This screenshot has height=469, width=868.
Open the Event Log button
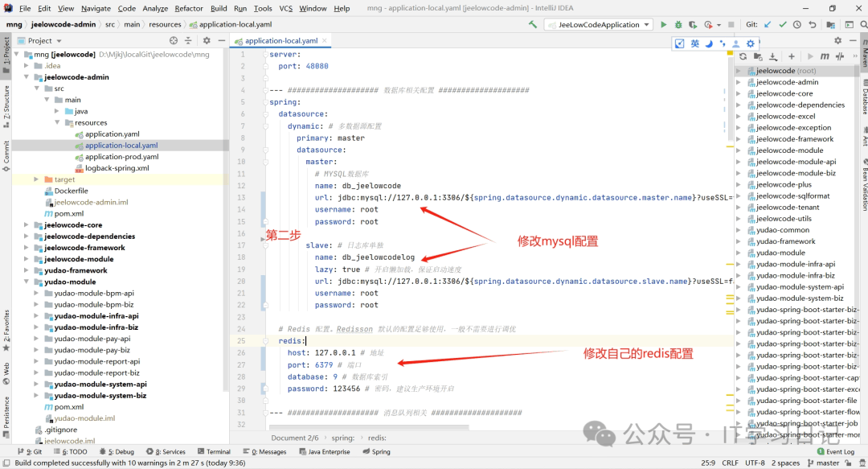(x=836, y=451)
